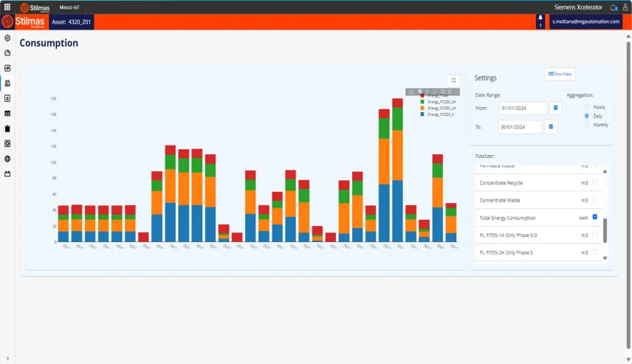632x364 pixels.
Task: Check the Concentrate Waste totalizer
Action: (x=595, y=199)
